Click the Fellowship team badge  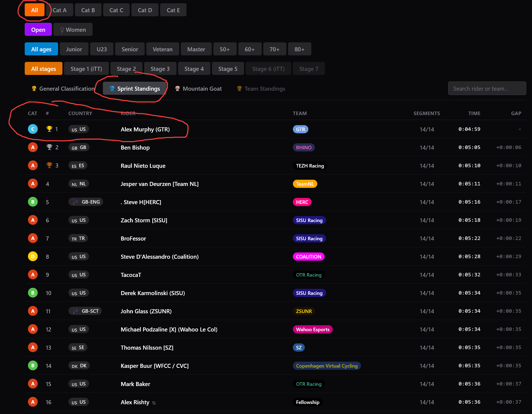[x=308, y=402]
